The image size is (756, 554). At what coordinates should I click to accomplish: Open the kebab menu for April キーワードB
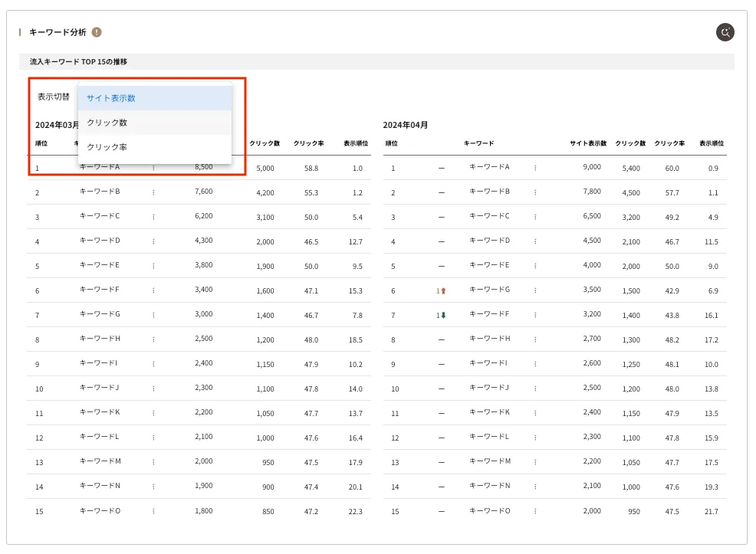coord(535,192)
